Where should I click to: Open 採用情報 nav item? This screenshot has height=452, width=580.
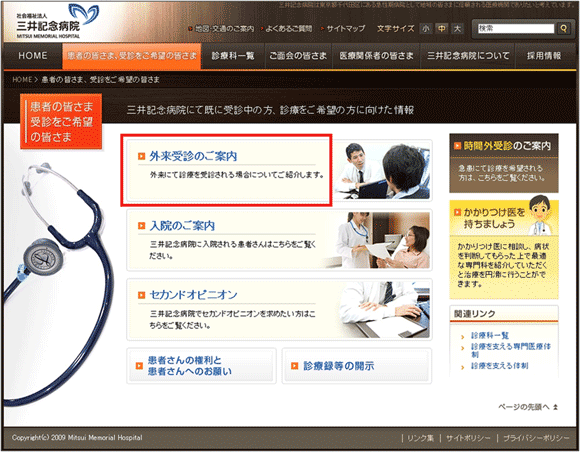pos(544,56)
